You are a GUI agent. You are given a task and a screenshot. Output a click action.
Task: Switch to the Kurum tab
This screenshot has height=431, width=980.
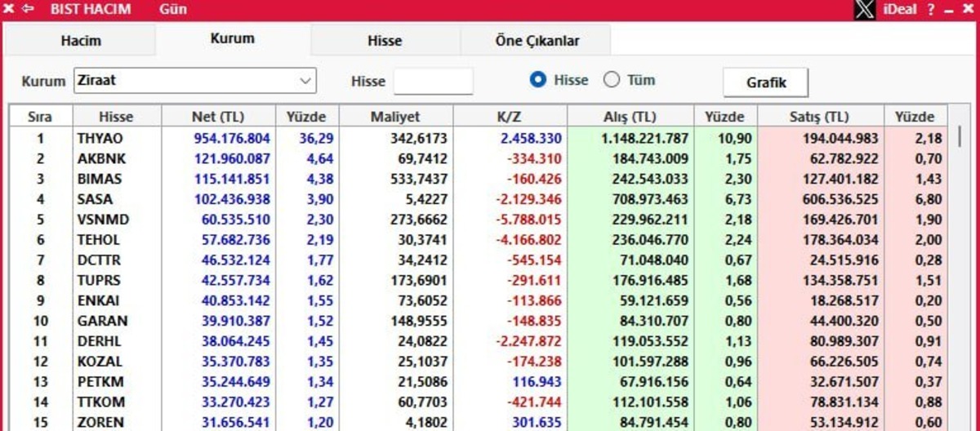[x=233, y=38]
